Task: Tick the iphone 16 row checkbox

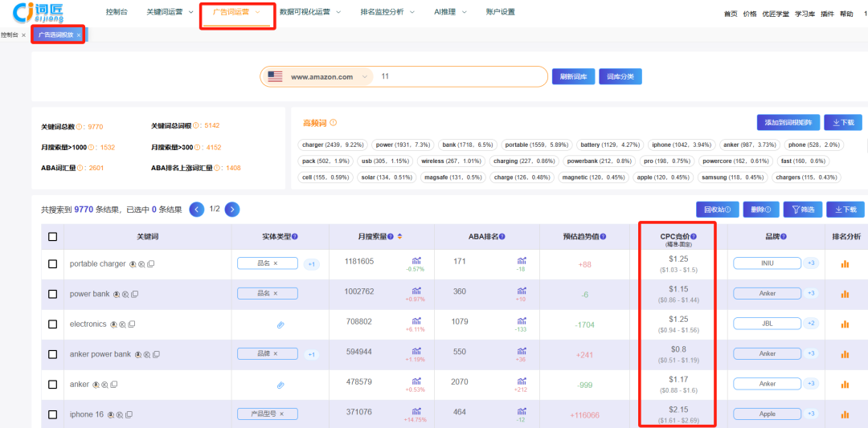Action: coord(53,414)
